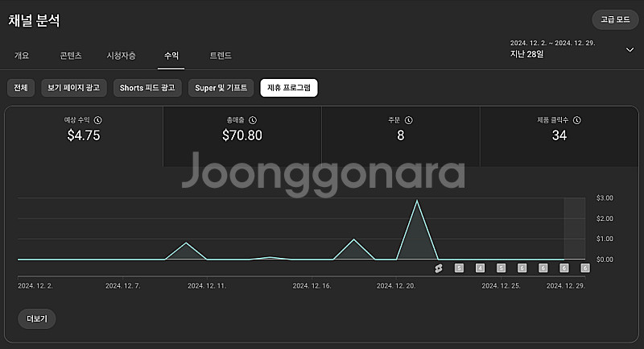Select the 전체 filter chip
644x349 pixels.
click(21, 88)
